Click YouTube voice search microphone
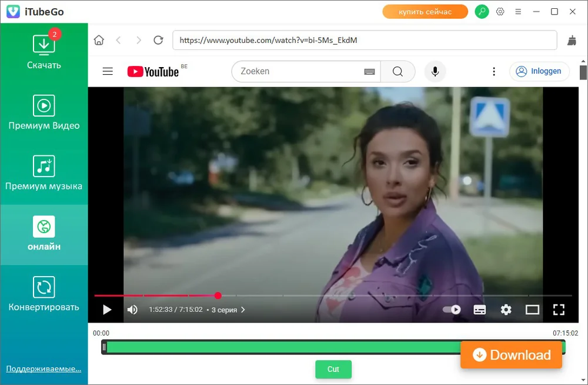 pyautogui.click(x=435, y=72)
